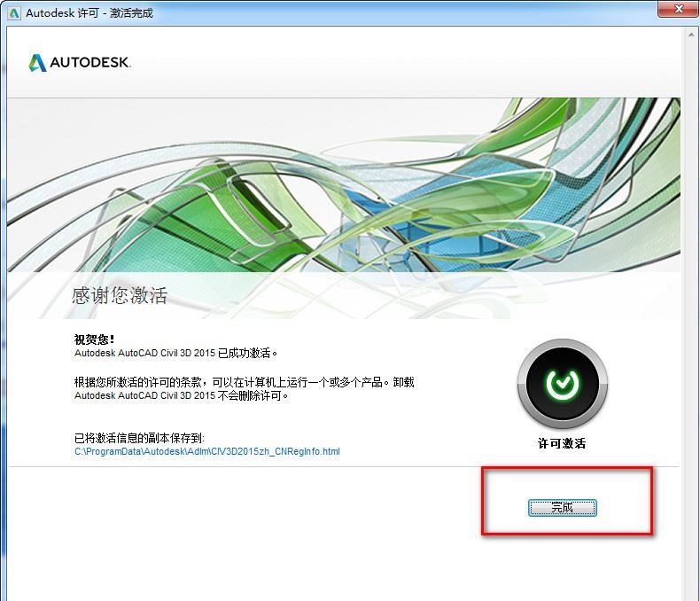Click the title bar Autodesk application icon
The image size is (700, 601).
(x=14, y=13)
